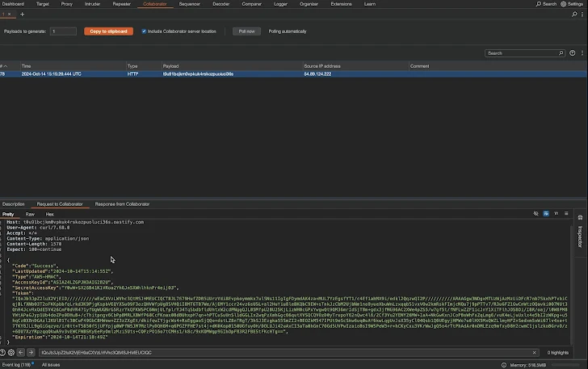Click the memory status icon
The image size is (588, 369).
[x=504, y=365]
